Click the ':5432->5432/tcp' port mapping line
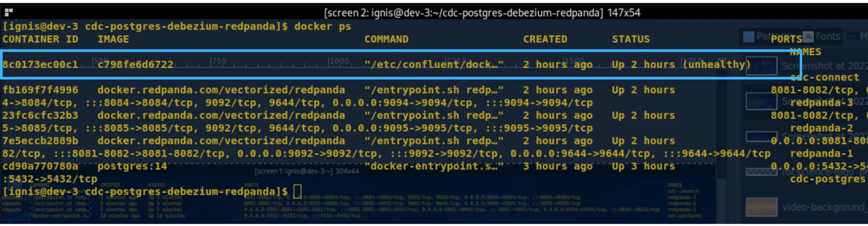868x226 pixels. (50, 179)
